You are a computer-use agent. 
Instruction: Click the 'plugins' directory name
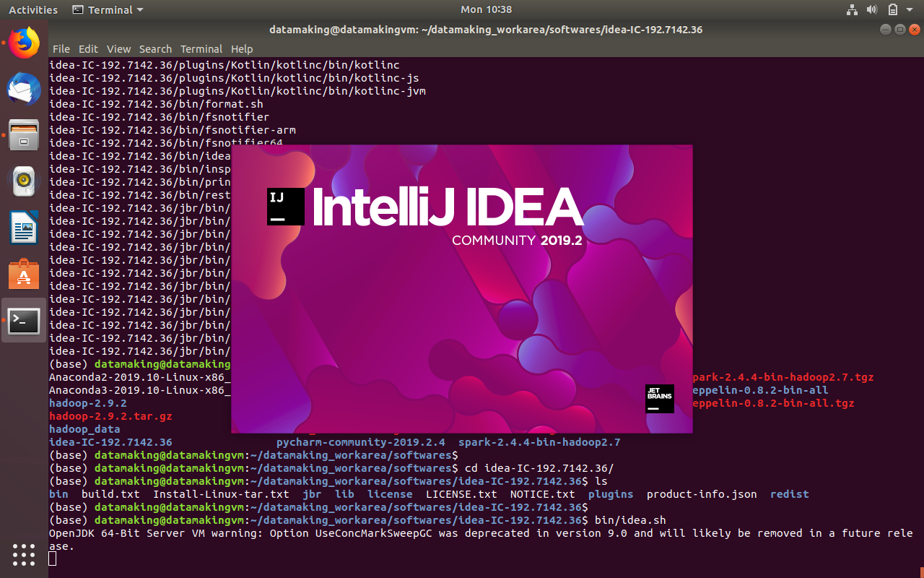click(611, 494)
